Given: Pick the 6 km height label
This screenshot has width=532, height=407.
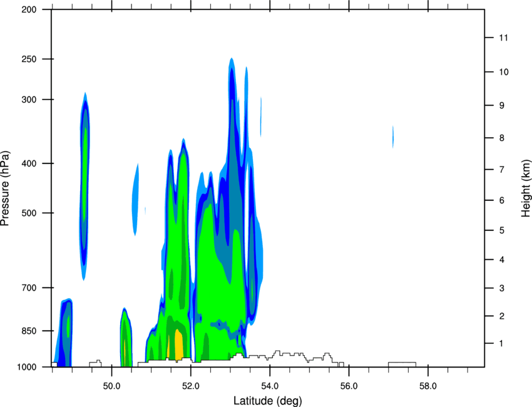Looking at the screenshot, I should [502, 200].
